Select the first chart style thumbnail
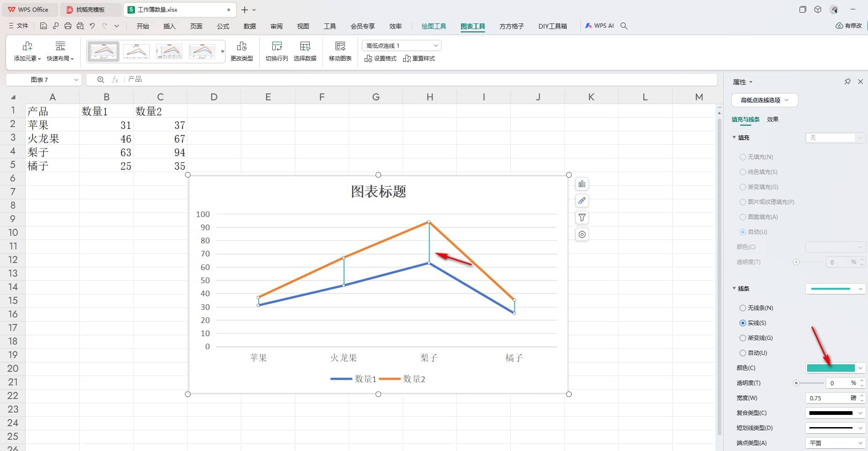Image resolution: width=868 pixels, height=451 pixels. click(x=104, y=51)
